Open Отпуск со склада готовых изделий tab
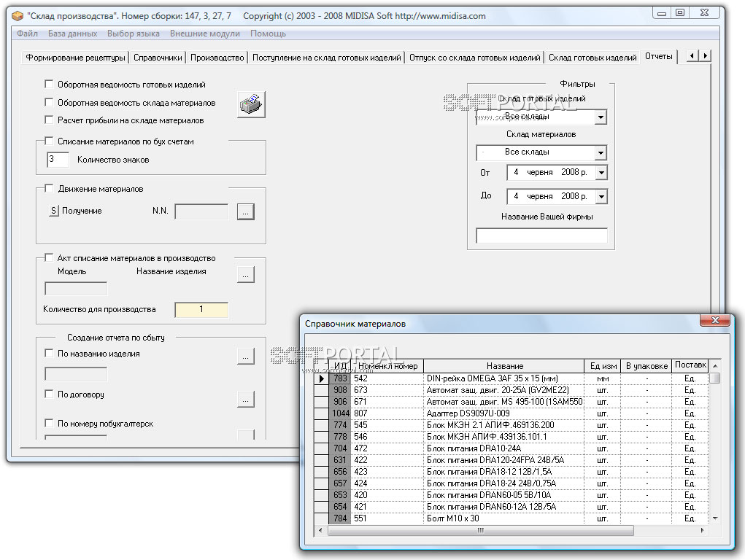The image size is (745, 560). coord(474,58)
